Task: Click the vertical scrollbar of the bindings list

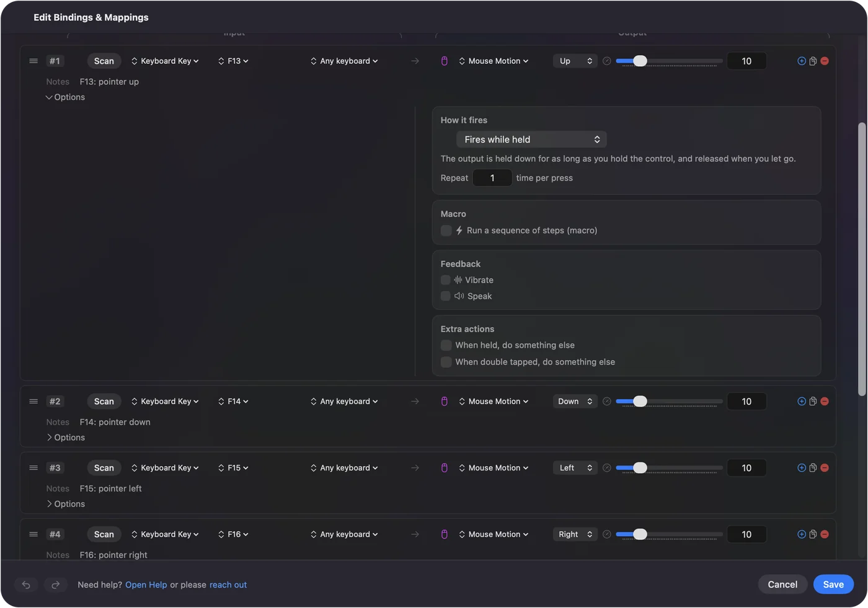Action: tap(862, 258)
